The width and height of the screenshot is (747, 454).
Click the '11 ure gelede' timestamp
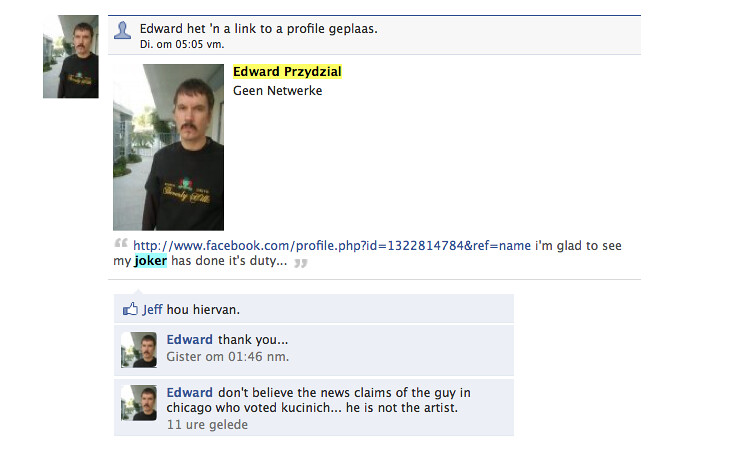point(207,424)
